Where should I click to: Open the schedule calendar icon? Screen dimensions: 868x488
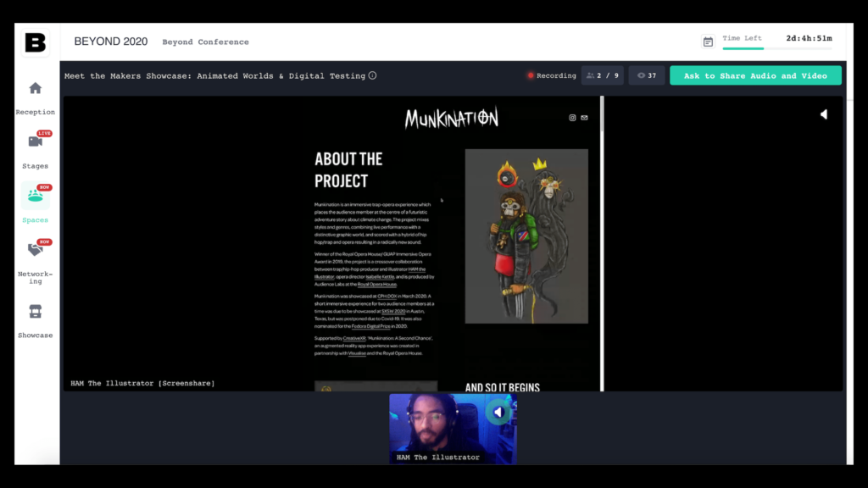[x=708, y=42]
